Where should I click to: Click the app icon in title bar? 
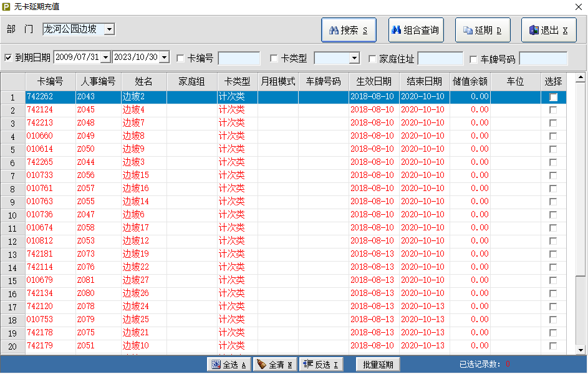(6, 6)
